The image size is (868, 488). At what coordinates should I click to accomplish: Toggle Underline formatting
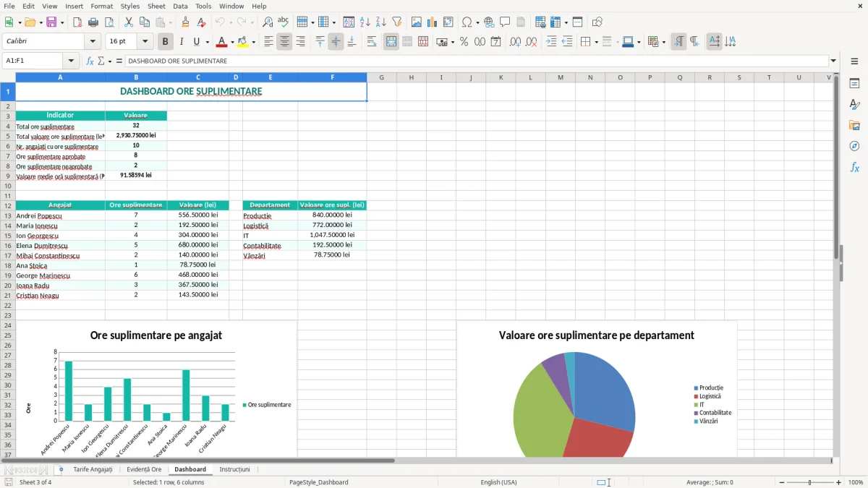[x=196, y=42]
